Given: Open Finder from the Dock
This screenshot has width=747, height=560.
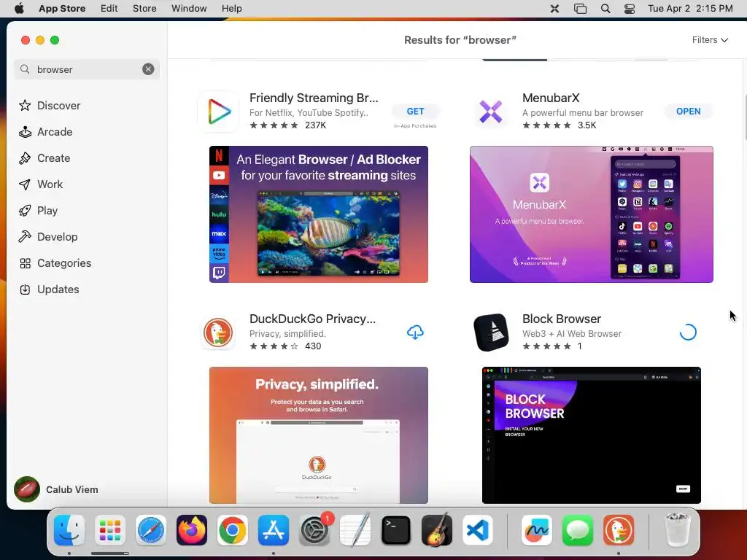Looking at the screenshot, I should pos(69,531).
